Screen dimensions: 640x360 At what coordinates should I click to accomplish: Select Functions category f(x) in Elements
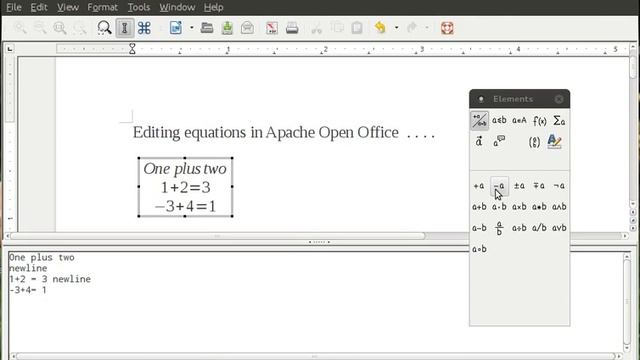click(x=539, y=120)
